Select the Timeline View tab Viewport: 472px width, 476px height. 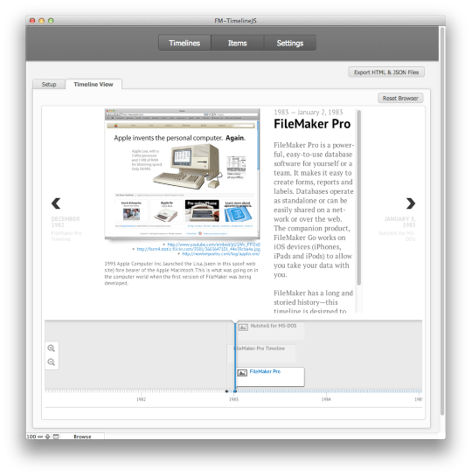(x=94, y=84)
